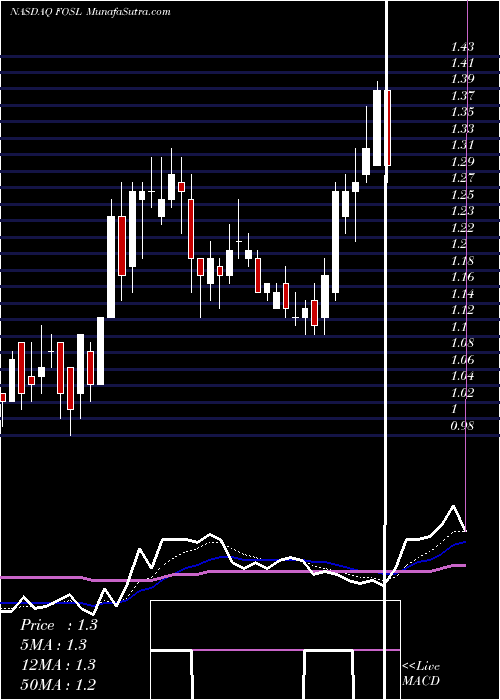This screenshot has width=500, height=700.
Task: Click the 5MA : 1.3 readout
Action: click(x=53, y=645)
